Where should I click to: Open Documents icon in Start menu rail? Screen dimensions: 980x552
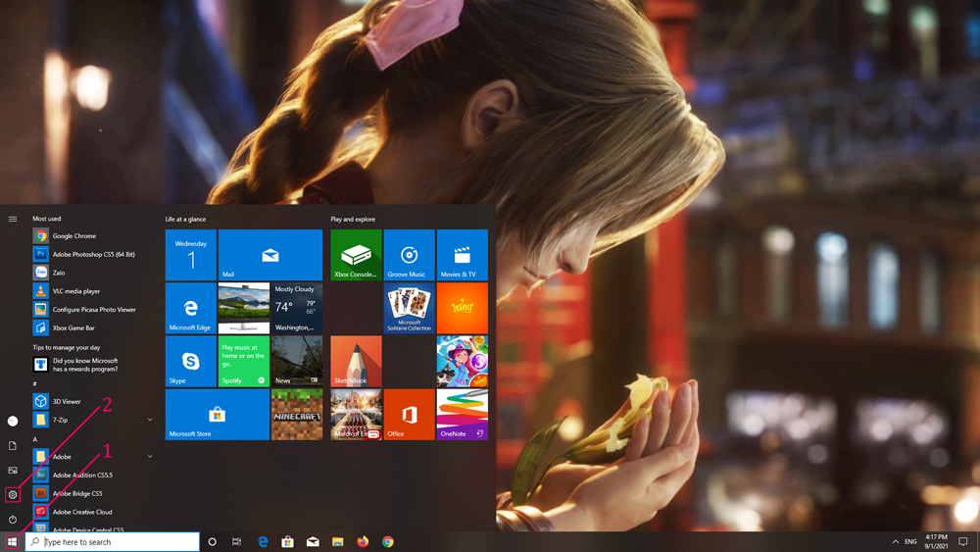coord(13,446)
